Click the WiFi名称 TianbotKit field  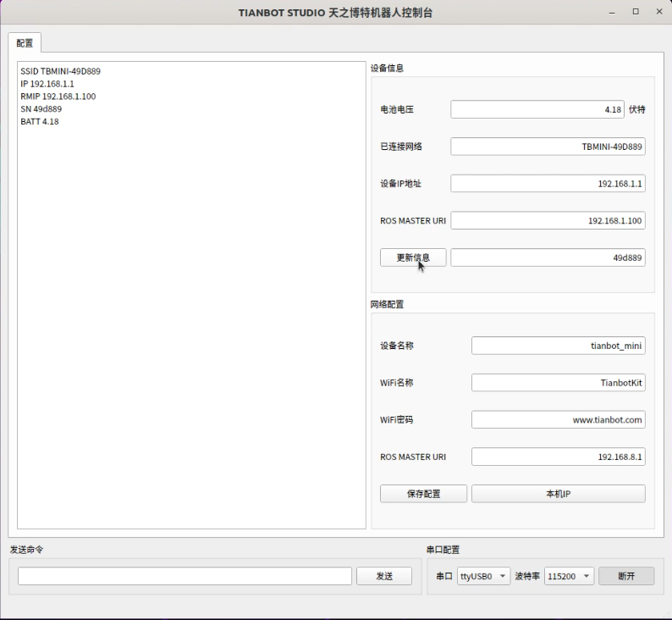pos(558,383)
